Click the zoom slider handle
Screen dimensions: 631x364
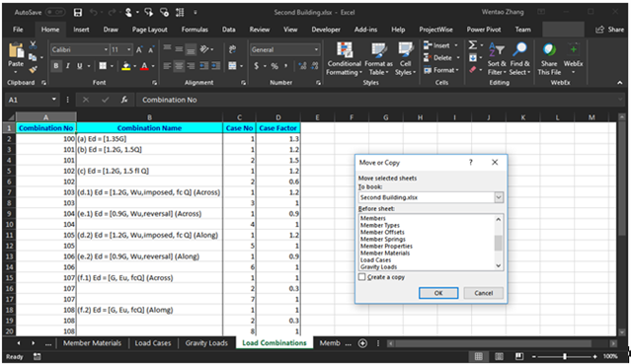coord(565,356)
